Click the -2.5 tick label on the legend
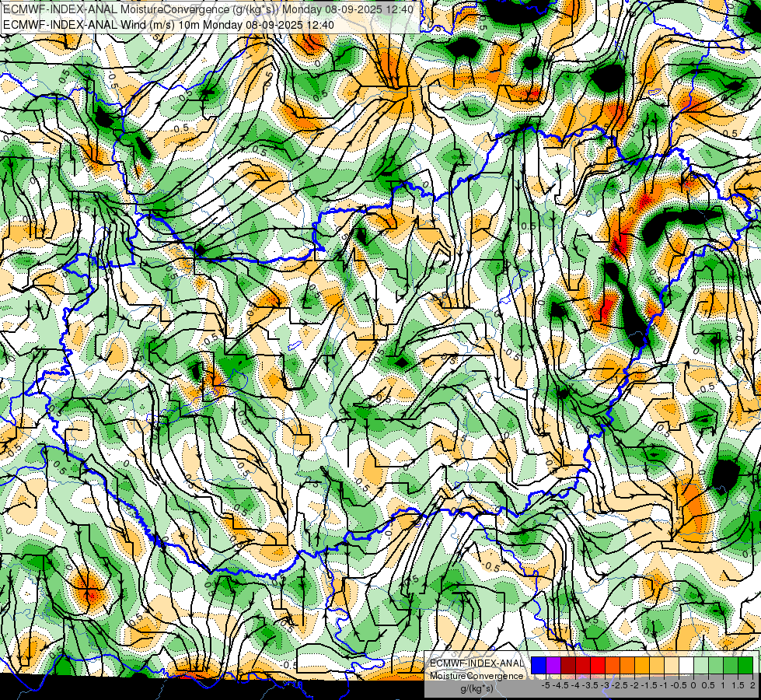Screen dimensions: 761x700 (x=620, y=685)
